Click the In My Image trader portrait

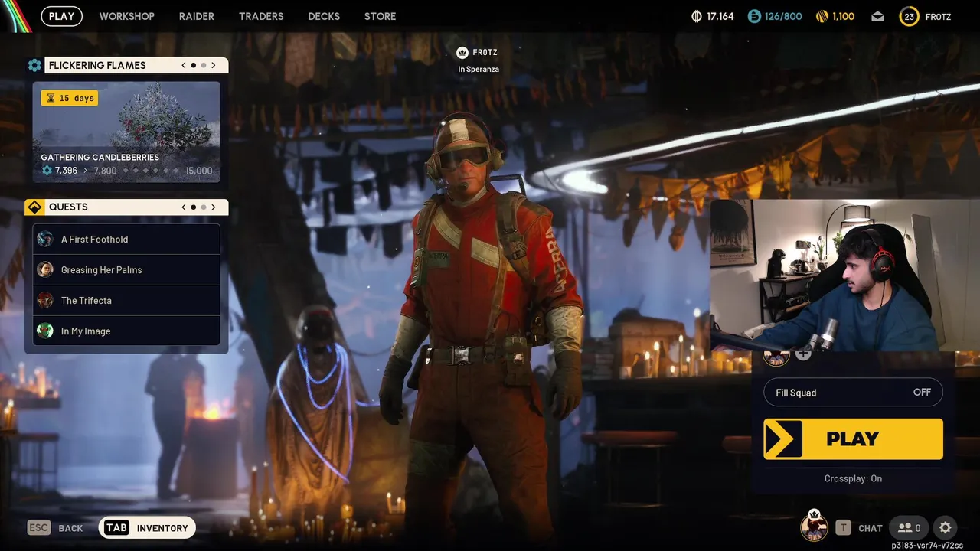(x=45, y=331)
